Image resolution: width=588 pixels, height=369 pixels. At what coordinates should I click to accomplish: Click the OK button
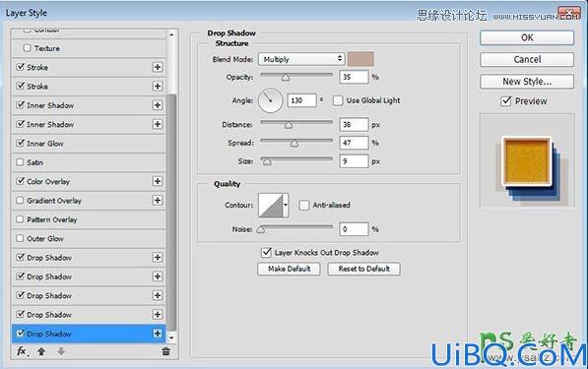click(x=527, y=37)
